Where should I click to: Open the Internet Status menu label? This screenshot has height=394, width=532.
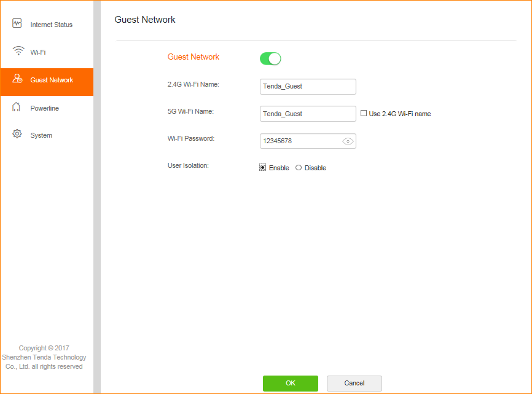click(x=52, y=25)
